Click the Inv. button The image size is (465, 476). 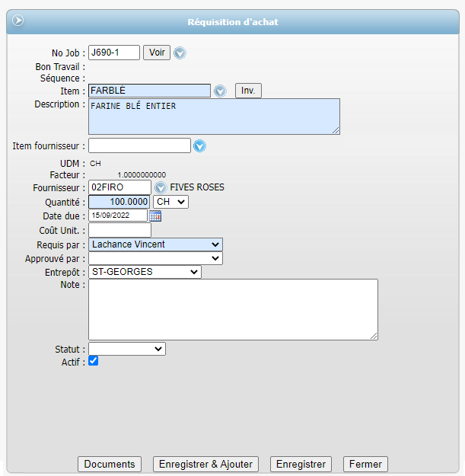248,91
